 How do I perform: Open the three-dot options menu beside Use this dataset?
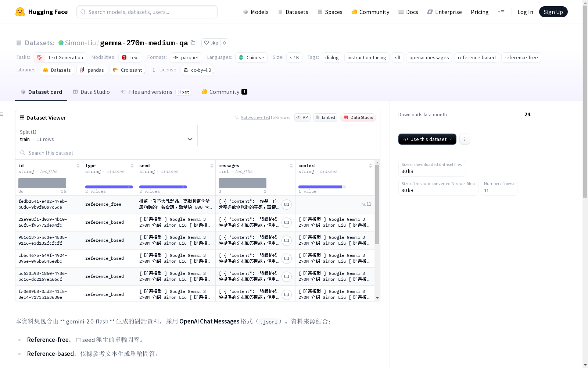[465, 139]
